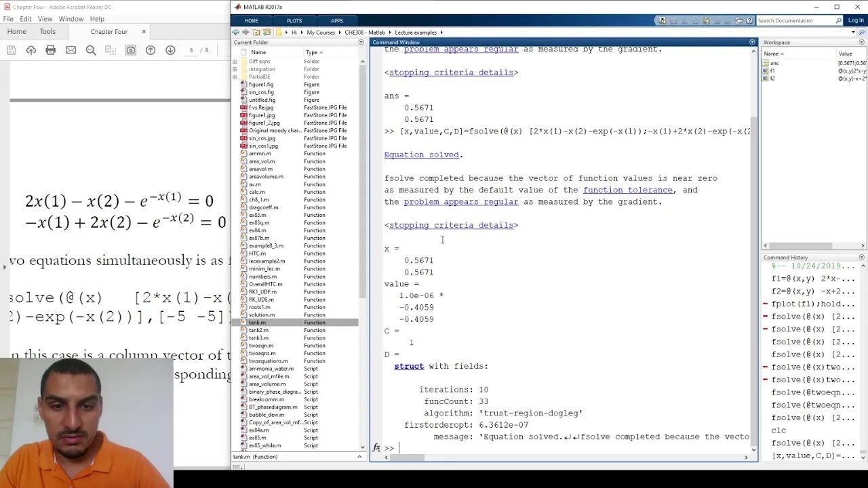Image resolution: width=868 pixels, height=488 pixels.
Task: Click the find magnifier icon in Acrobat
Action: [x=91, y=50]
